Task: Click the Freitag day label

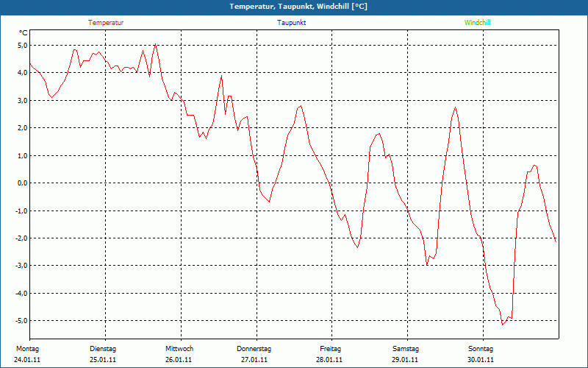Action: click(330, 349)
